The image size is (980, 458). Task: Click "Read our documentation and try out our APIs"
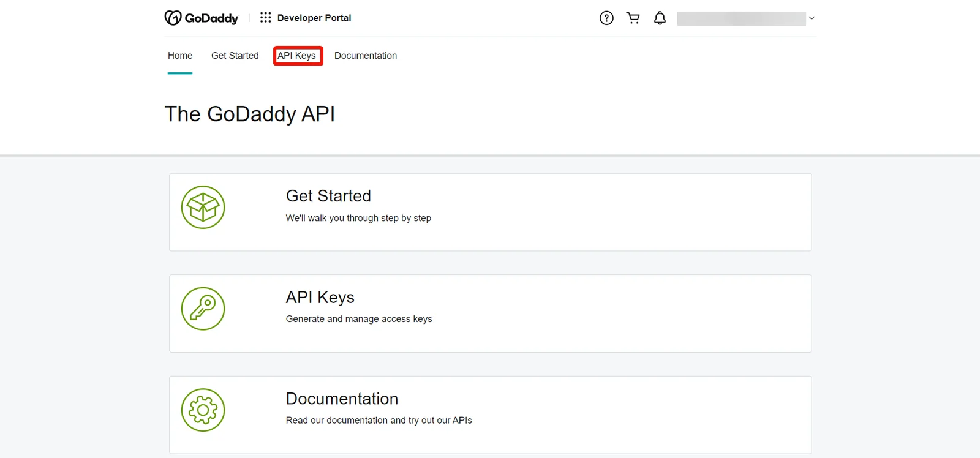pyautogui.click(x=379, y=420)
